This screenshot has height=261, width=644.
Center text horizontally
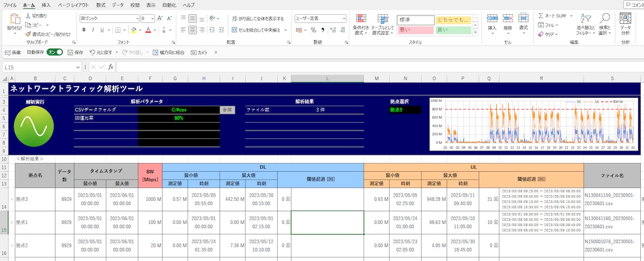tap(193, 30)
